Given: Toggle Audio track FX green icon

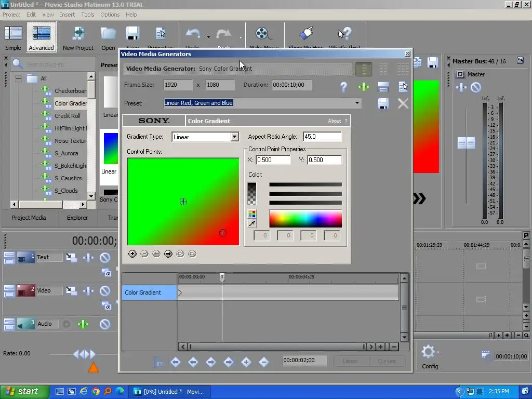Looking at the screenshot, I should (x=83, y=324).
